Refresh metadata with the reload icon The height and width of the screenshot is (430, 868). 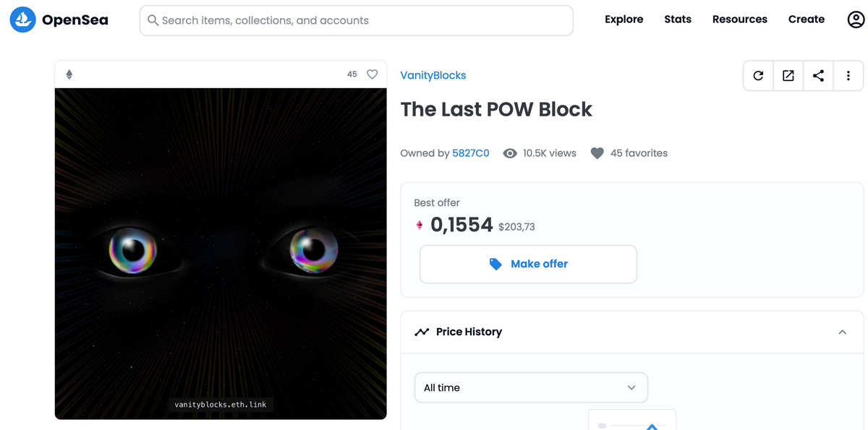(x=758, y=76)
